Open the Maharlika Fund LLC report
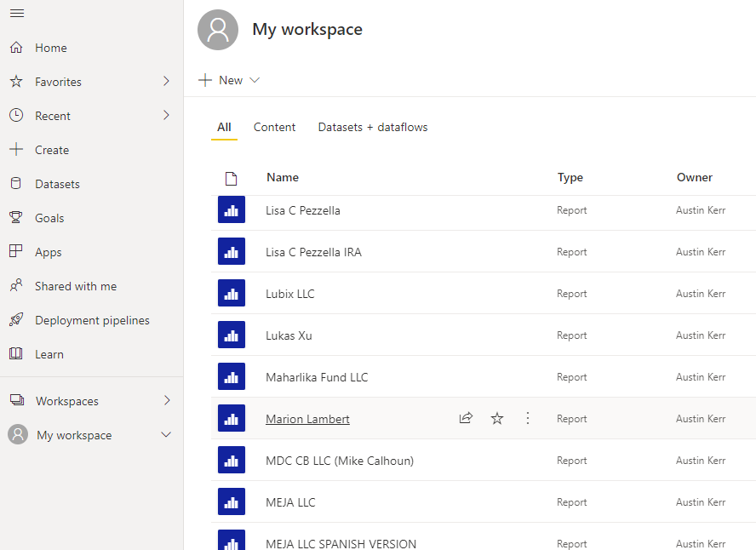 317,377
